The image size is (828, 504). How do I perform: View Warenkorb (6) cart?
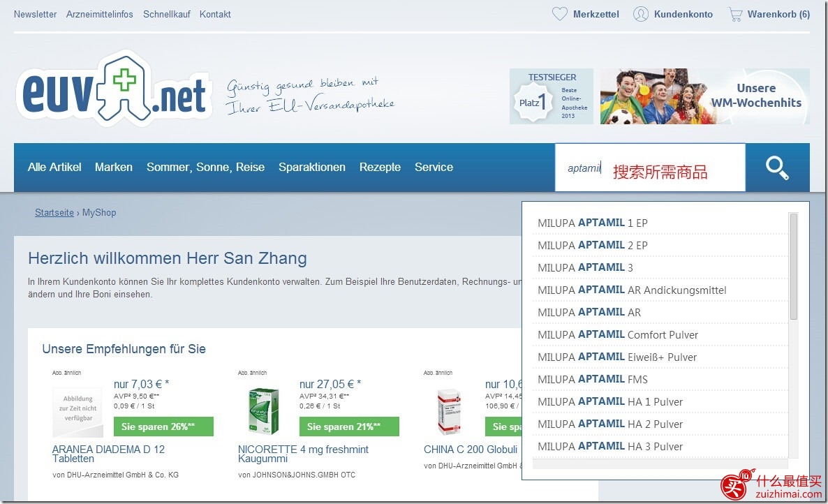click(x=778, y=14)
